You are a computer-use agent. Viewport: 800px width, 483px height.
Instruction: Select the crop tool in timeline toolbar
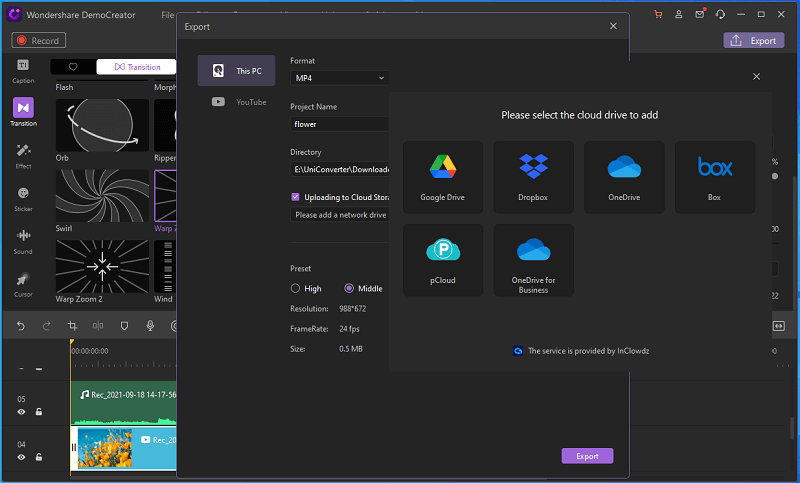click(x=72, y=325)
